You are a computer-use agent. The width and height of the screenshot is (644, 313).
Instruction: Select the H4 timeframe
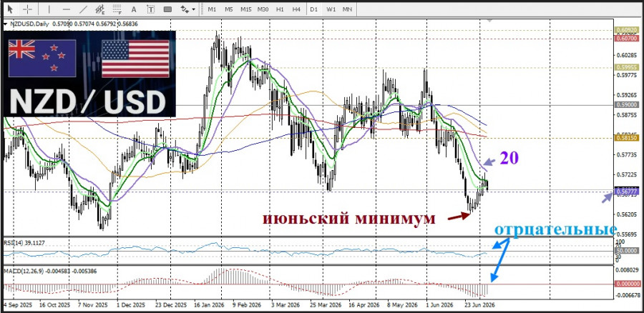[x=296, y=9]
